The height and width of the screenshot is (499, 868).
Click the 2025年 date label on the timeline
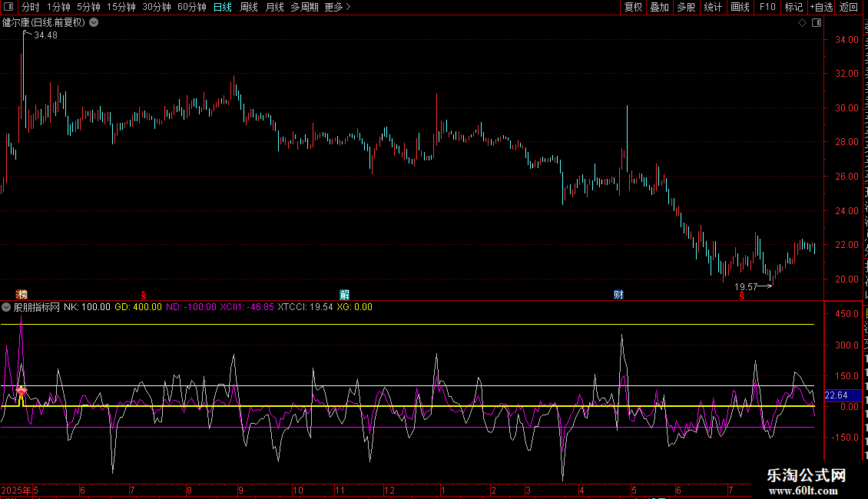pos(16,490)
